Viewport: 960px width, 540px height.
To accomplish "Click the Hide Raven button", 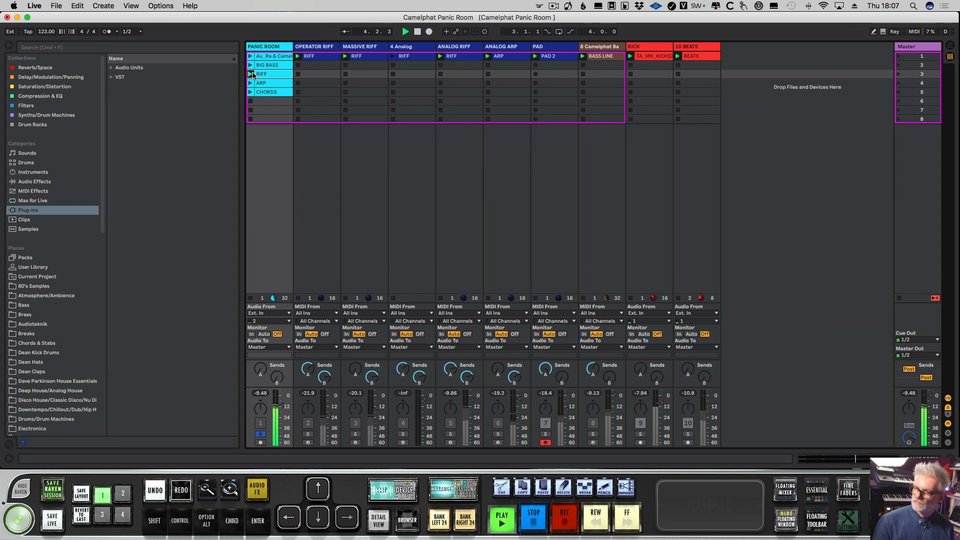I will [x=20, y=488].
